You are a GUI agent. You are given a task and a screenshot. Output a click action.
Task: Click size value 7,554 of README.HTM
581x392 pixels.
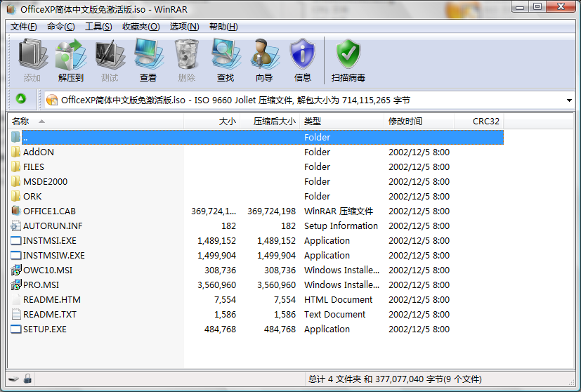point(225,300)
